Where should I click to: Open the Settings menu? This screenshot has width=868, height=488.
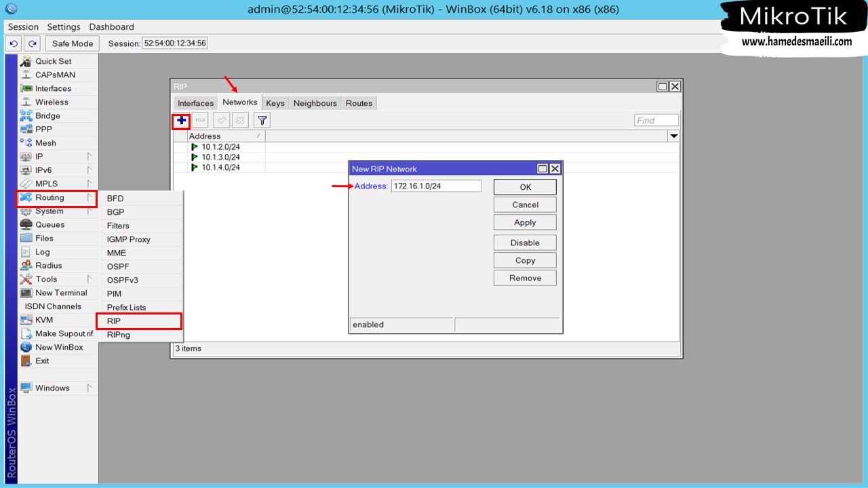[x=64, y=27]
